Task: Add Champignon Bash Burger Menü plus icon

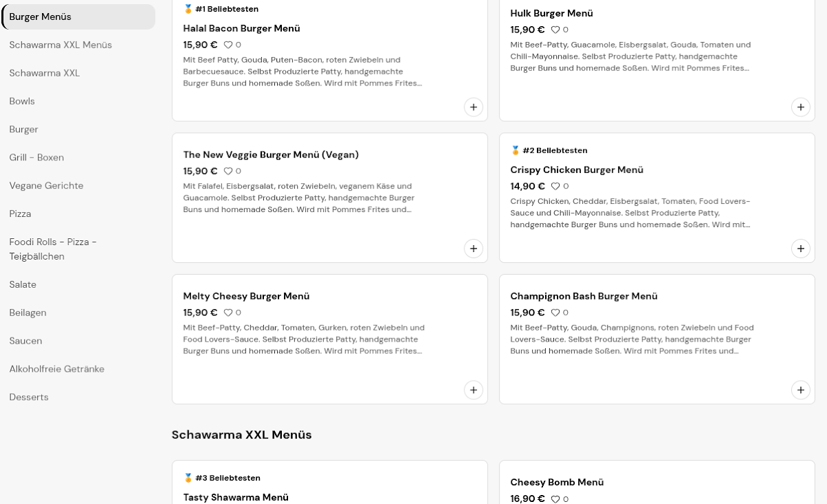Action: point(800,390)
